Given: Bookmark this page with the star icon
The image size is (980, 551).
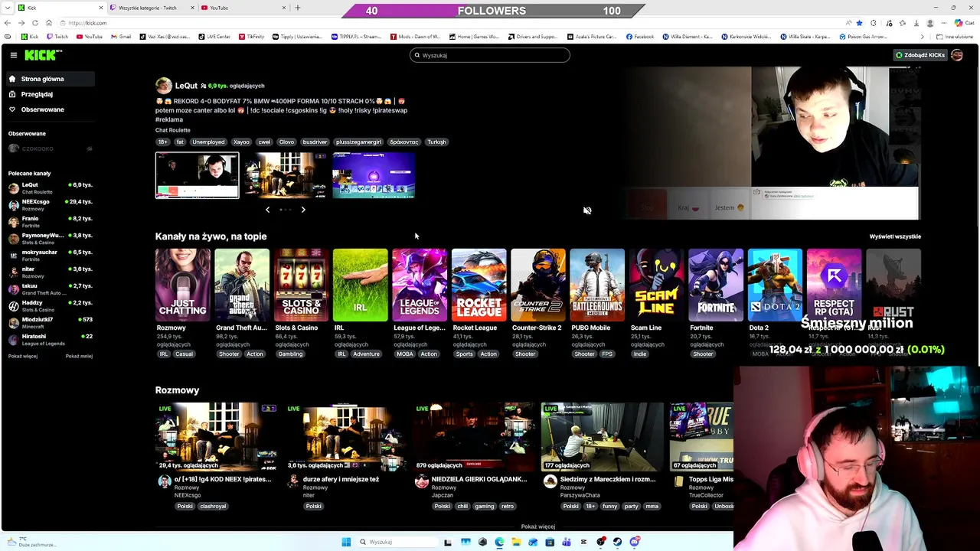Looking at the screenshot, I should coord(859,23).
